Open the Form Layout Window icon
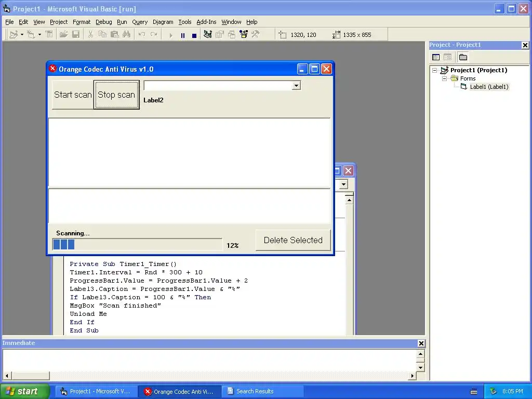Viewport: 532px width, 399px height. [232, 34]
